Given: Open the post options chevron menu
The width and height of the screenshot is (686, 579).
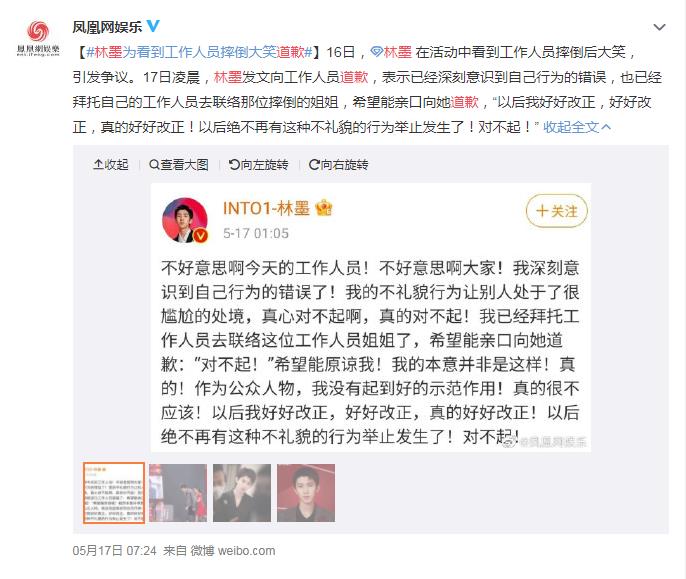Looking at the screenshot, I should 659,27.
